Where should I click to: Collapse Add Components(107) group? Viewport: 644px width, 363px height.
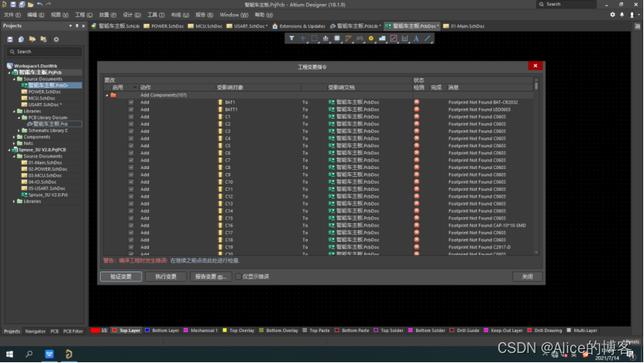tap(107, 95)
